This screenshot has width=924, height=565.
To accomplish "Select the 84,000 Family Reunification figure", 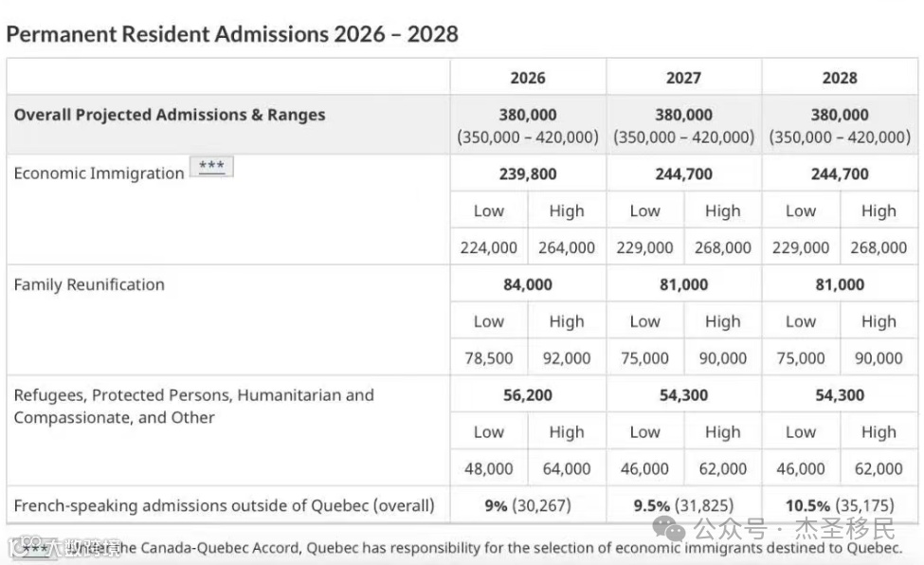I will coord(528,284).
